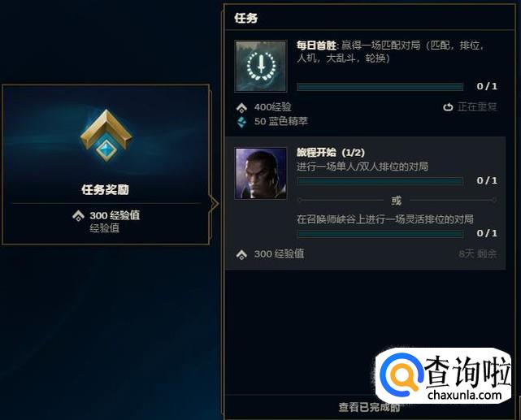Click the XP icon in 旅程开始 mission footer
The height and width of the screenshot is (420, 521).
click(x=241, y=254)
